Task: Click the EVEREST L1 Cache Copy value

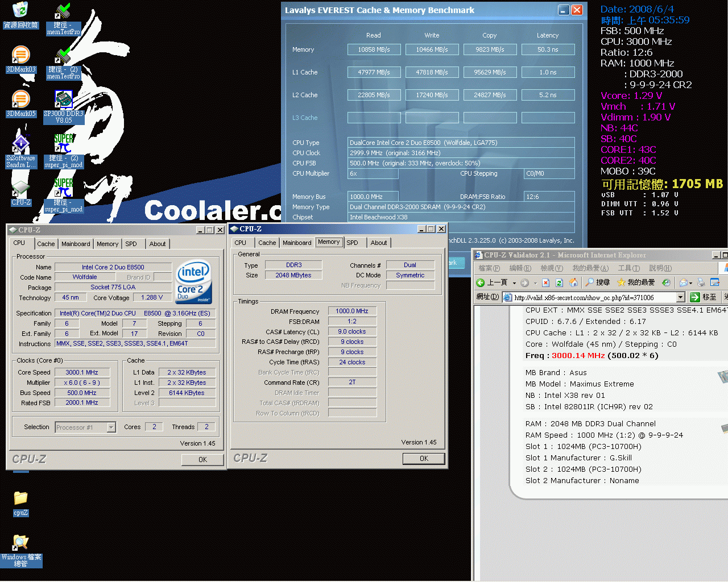Action: click(x=490, y=72)
